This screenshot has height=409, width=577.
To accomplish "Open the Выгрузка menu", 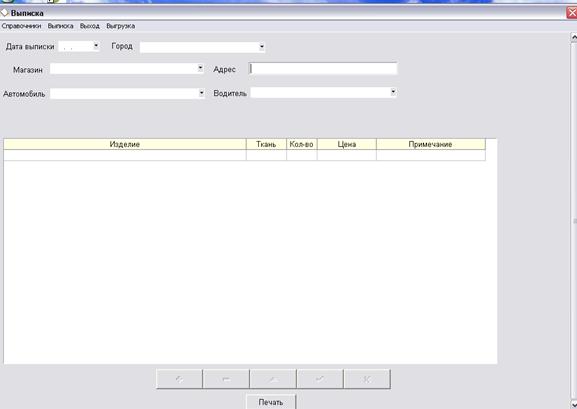I will coord(120,26).
